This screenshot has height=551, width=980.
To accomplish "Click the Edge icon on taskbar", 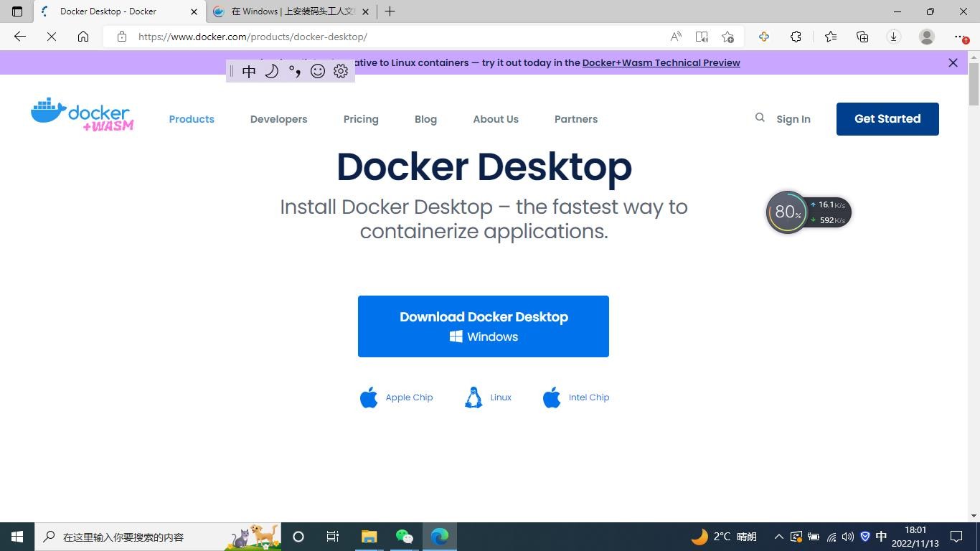I will click(440, 537).
